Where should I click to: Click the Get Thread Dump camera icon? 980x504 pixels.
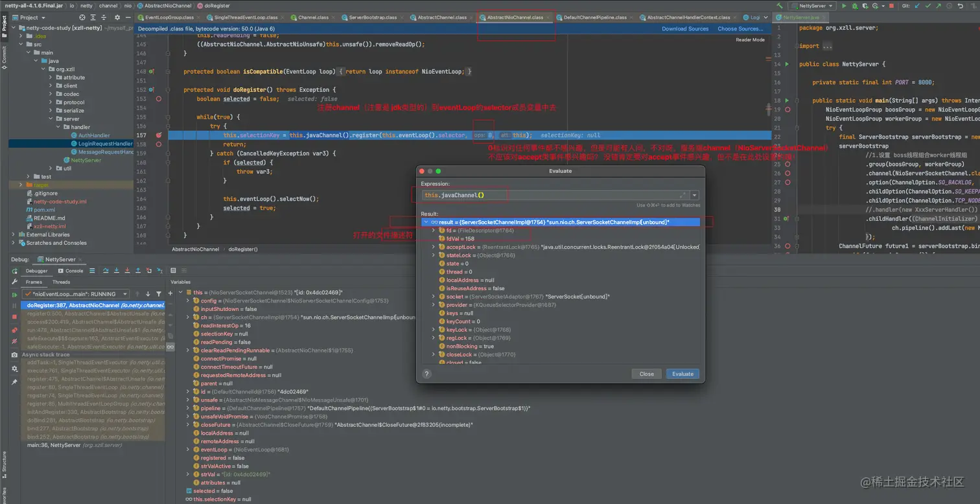click(x=14, y=355)
